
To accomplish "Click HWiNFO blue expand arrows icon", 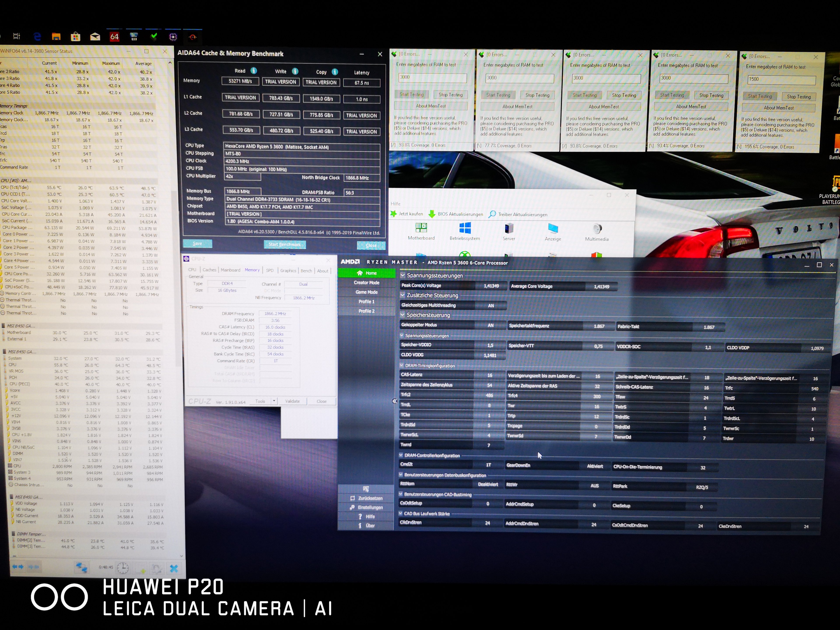I will pyautogui.click(x=18, y=567).
